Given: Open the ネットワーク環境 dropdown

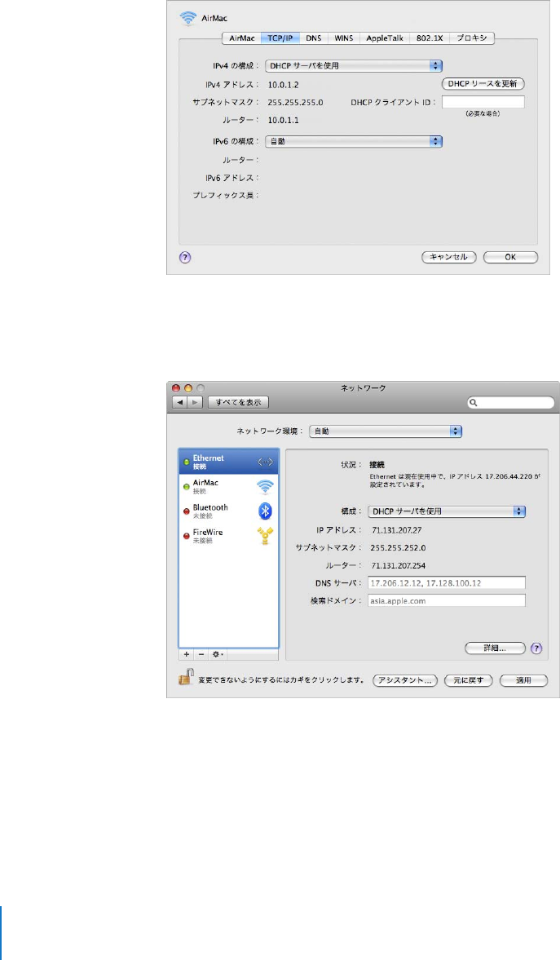Looking at the screenshot, I should tap(385, 431).
